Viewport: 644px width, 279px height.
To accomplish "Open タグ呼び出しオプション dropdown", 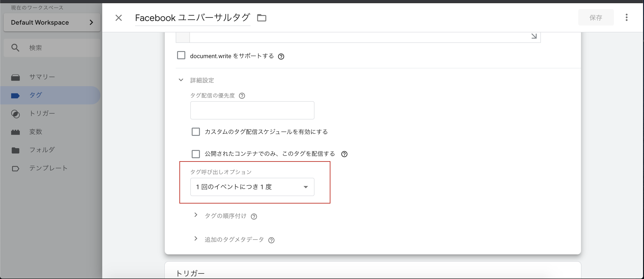I will coord(252,187).
